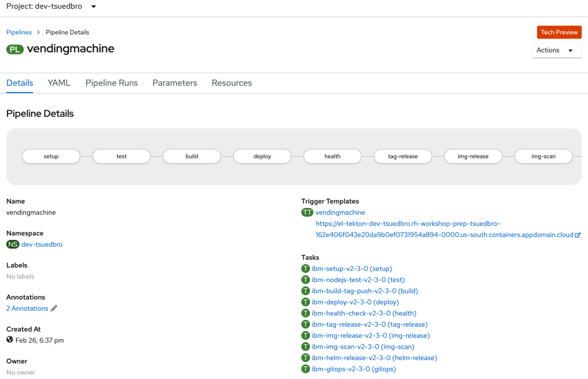View the Resources tab

tap(231, 83)
